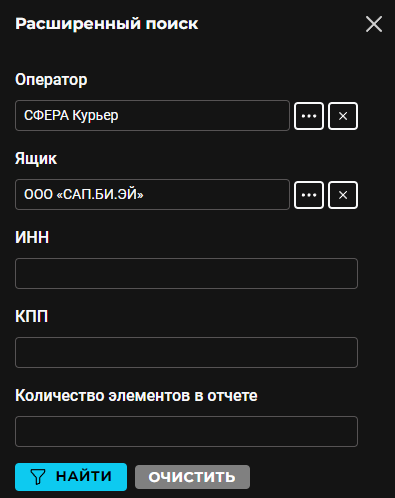Click into the КПП input field
The width and height of the screenshot is (395, 498).
click(x=186, y=352)
